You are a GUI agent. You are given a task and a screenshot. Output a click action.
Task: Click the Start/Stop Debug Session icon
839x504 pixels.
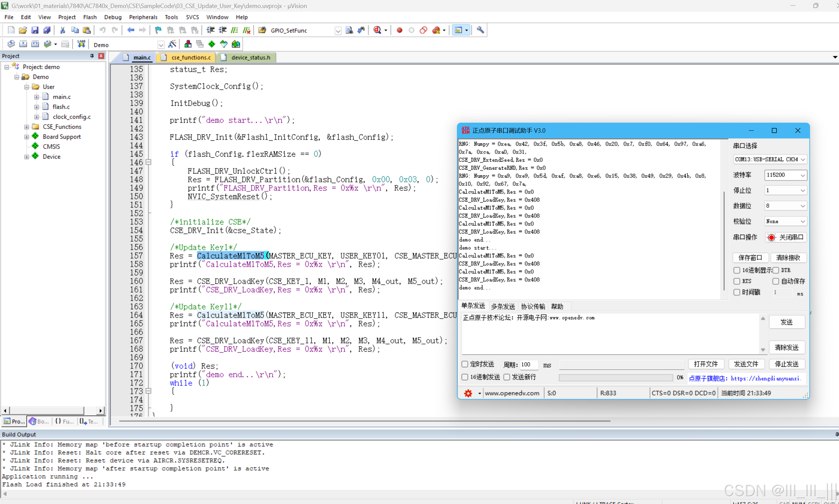[377, 30]
